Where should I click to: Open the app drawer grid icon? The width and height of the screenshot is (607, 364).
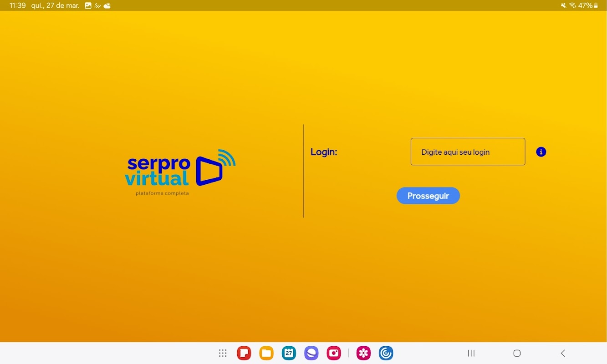pyautogui.click(x=223, y=353)
